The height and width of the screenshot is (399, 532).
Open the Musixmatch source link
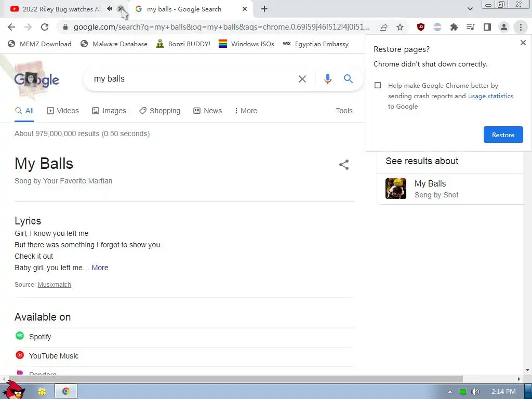[x=54, y=285]
